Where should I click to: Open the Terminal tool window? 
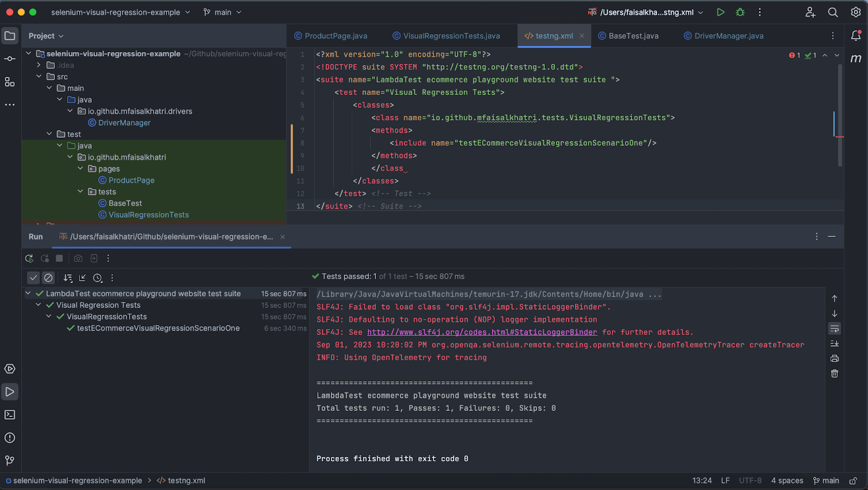point(9,415)
